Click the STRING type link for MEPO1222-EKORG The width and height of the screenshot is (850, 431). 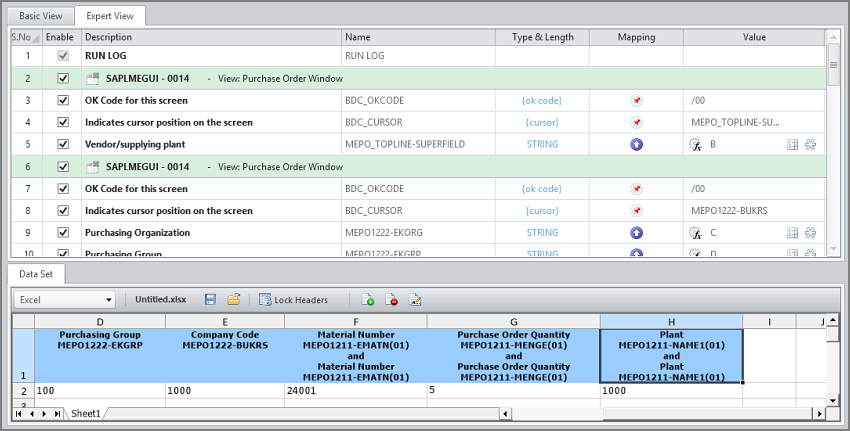(542, 233)
